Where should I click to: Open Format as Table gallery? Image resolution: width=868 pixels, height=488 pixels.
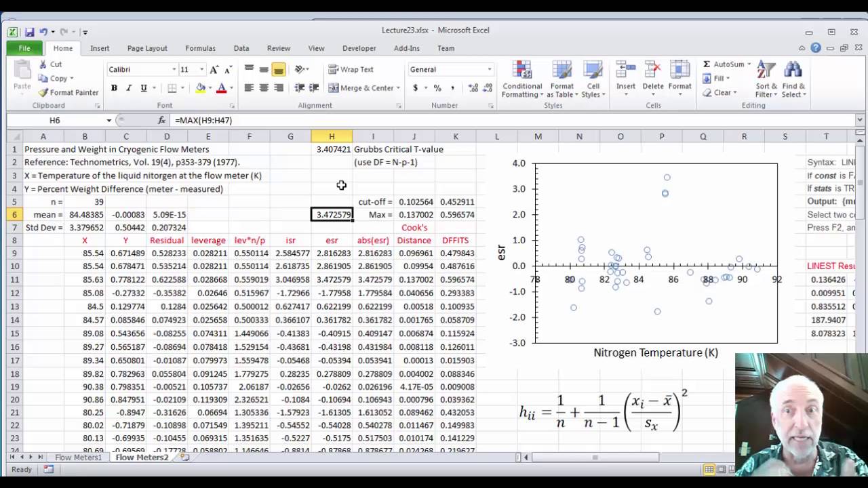tap(561, 79)
